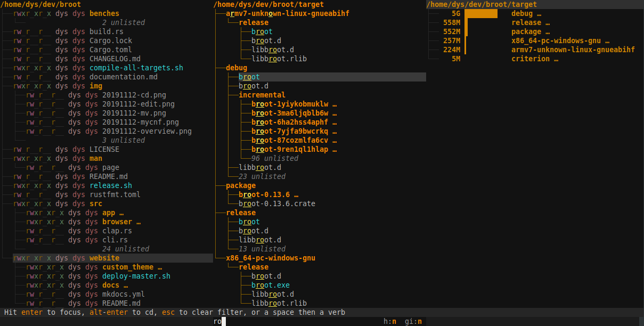Open deploy-master.sh under website
Image resolution: width=644 pixels, height=326 pixels.
coord(136,276)
